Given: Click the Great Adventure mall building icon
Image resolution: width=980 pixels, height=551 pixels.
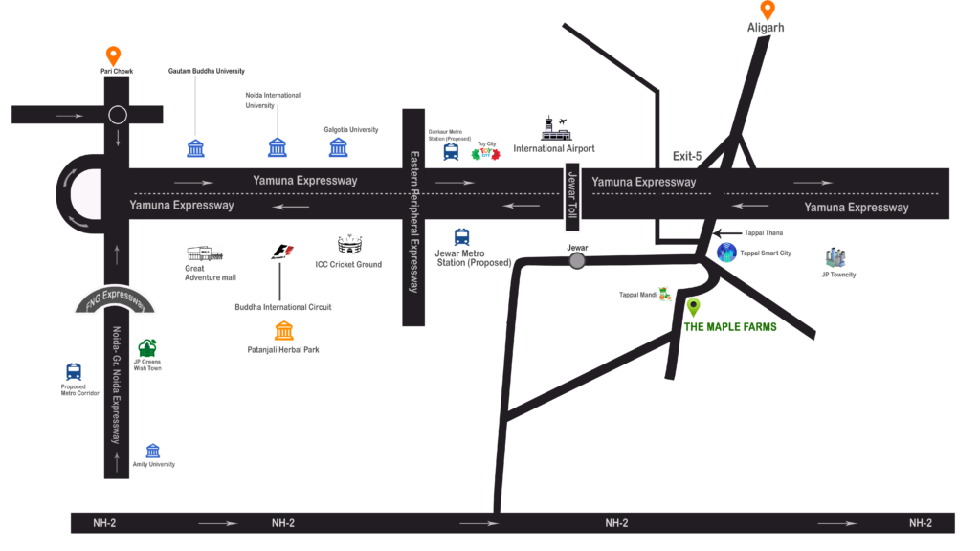Looking at the screenshot, I should [x=205, y=253].
